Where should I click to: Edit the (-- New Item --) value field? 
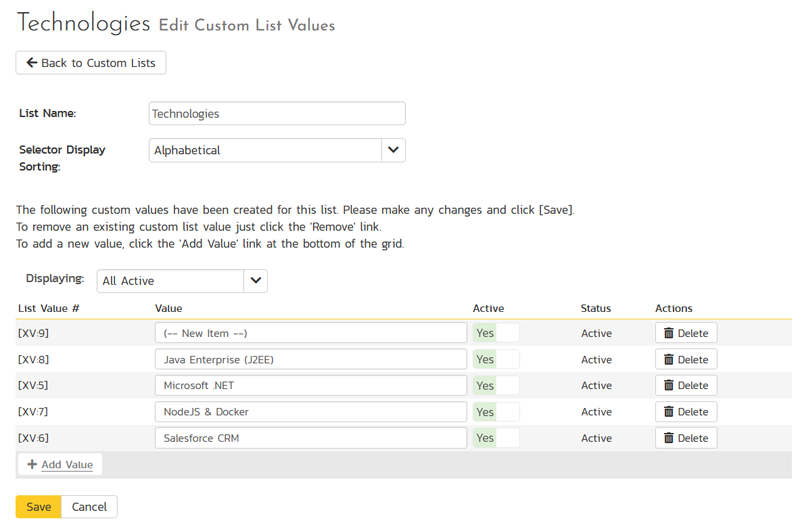coord(311,333)
